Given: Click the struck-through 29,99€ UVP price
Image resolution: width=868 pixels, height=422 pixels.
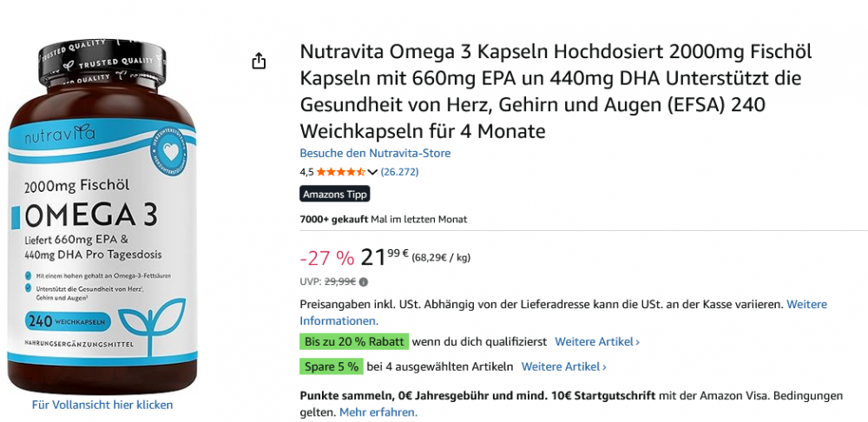Looking at the screenshot, I should coord(339,282).
